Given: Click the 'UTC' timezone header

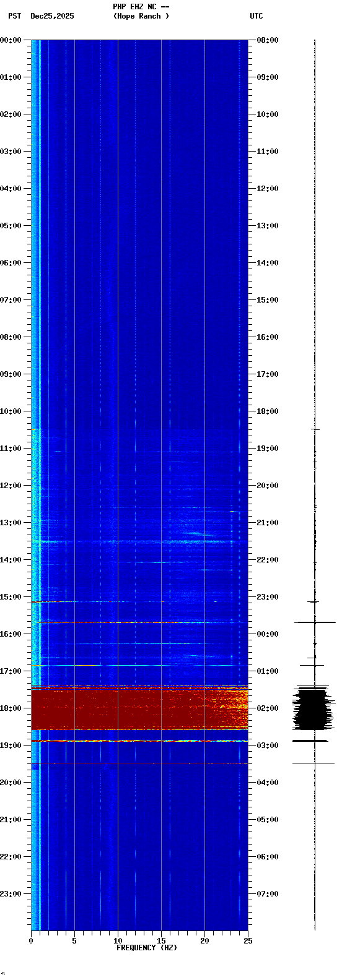Looking at the screenshot, I should tap(256, 16).
